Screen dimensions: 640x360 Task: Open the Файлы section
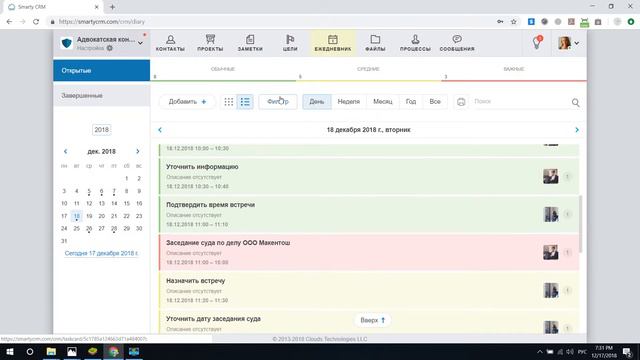pos(375,43)
